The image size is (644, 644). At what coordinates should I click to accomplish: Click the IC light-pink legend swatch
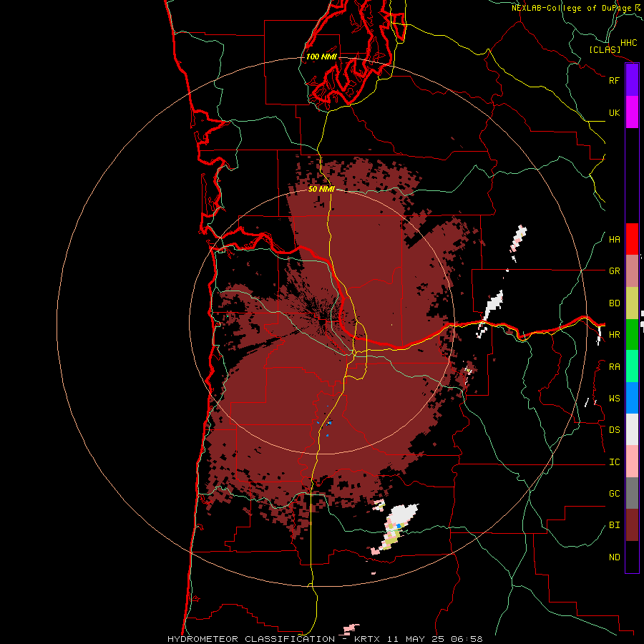(x=632, y=462)
